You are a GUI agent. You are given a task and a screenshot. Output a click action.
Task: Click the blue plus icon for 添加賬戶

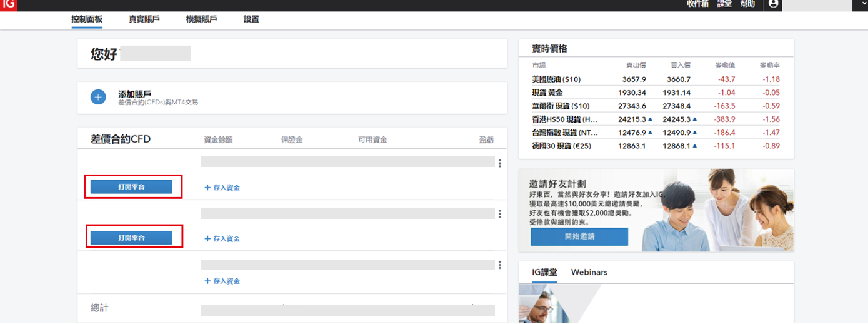pyautogui.click(x=98, y=98)
